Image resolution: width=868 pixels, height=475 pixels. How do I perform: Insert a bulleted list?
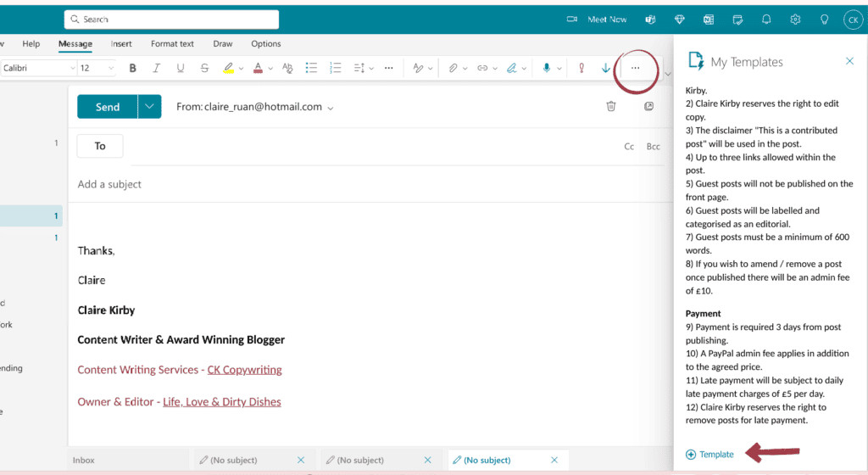[311, 68]
